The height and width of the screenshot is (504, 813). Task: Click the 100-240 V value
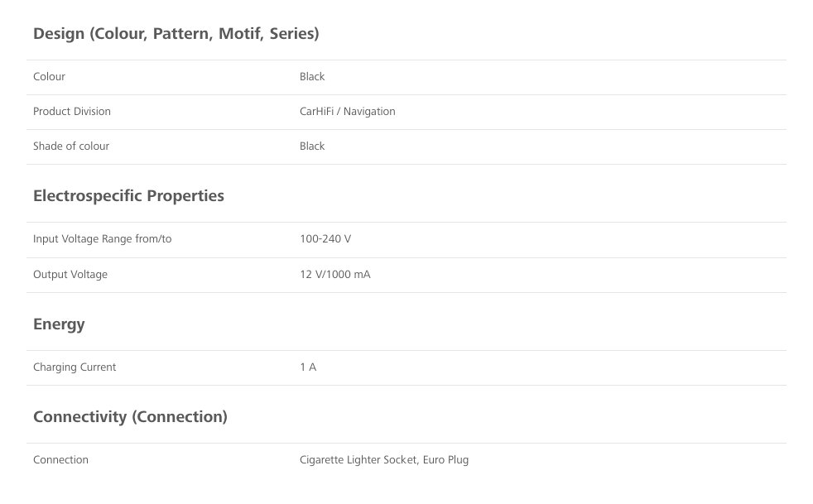pos(325,239)
